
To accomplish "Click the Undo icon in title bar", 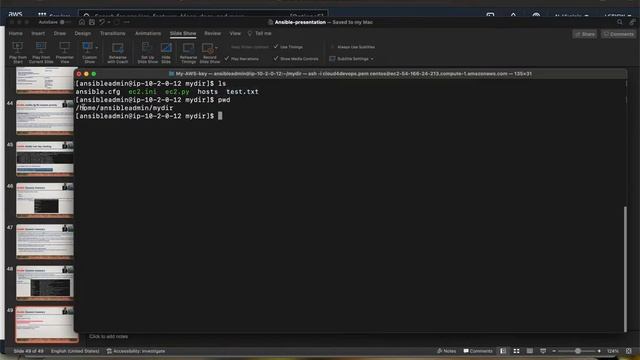I will click(x=102, y=22).
